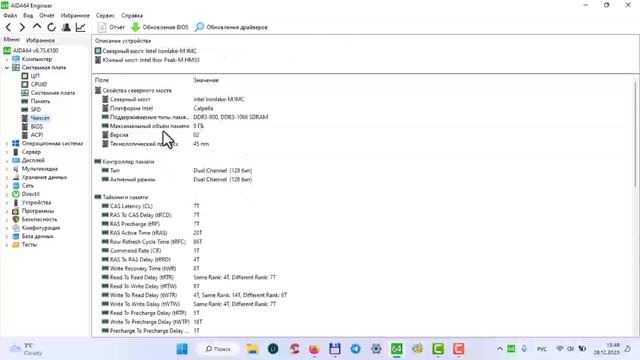Select Память item in tree
640x360 pixels.
[40, 101]
